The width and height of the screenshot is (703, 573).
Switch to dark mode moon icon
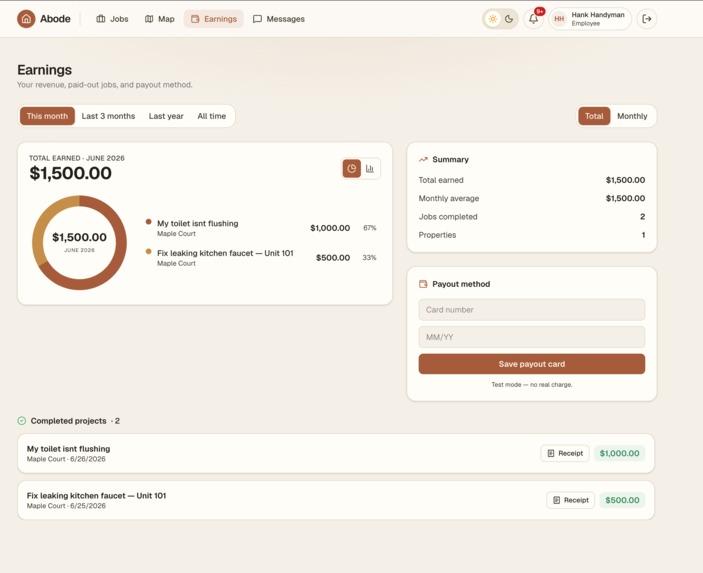click(x=509, y=19)
